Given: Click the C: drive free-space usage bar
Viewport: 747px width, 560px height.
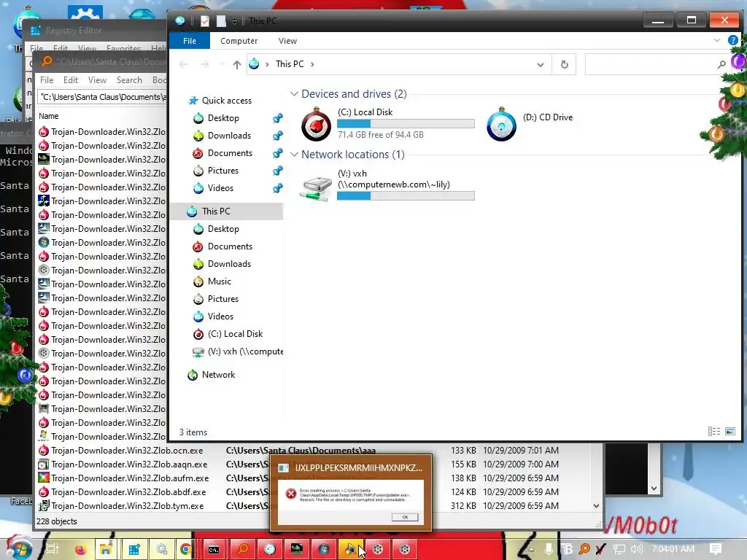Looking at the screenshot, I should pyautogui.click(x=406, y=124).
